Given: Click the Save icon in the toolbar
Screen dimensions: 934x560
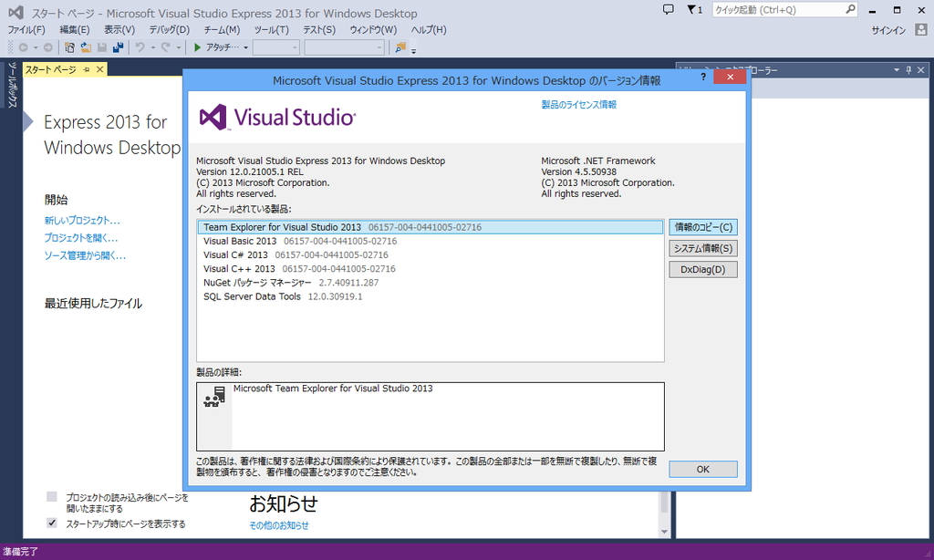Looking at the screenshot, I should (x=102, y=47).
